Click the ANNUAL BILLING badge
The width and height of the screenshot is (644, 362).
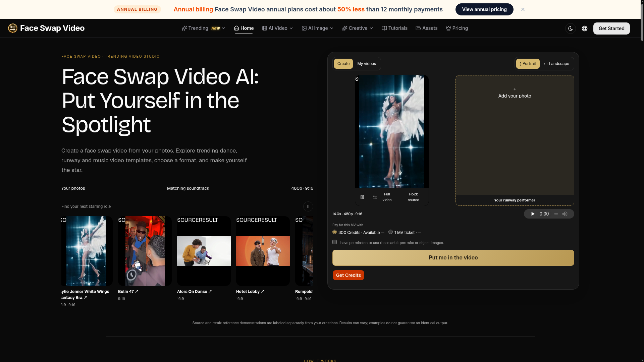coord(137,9)
